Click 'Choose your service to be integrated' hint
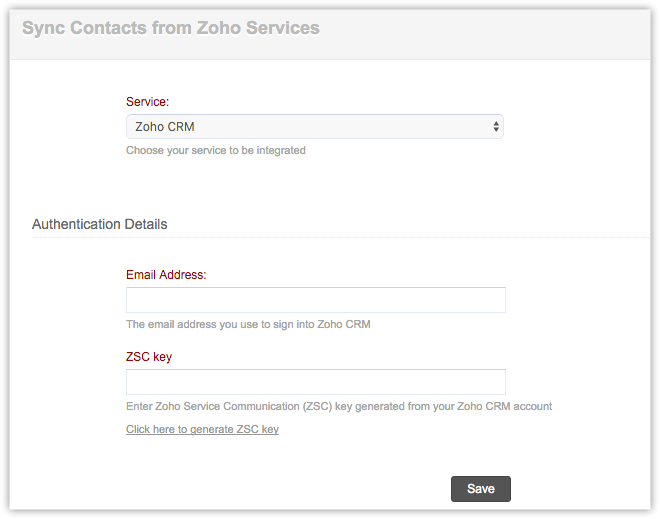Viewport: 660px width, 519px height. click(215, 151)
